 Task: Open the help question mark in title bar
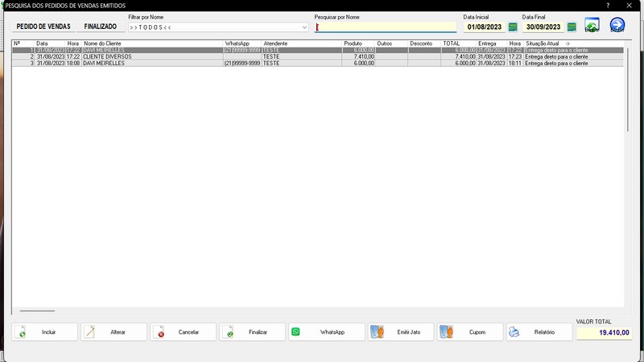[x=608, y=6]
